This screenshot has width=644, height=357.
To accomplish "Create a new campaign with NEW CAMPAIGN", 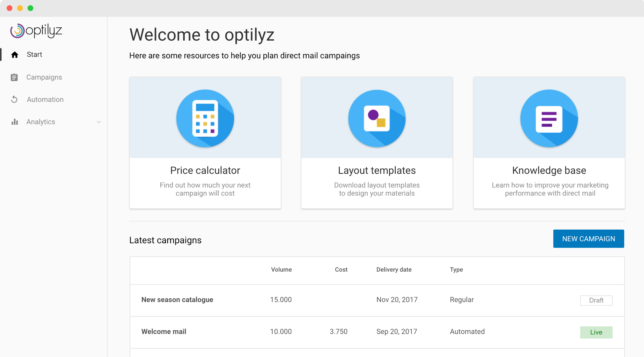I will (589, 239).
